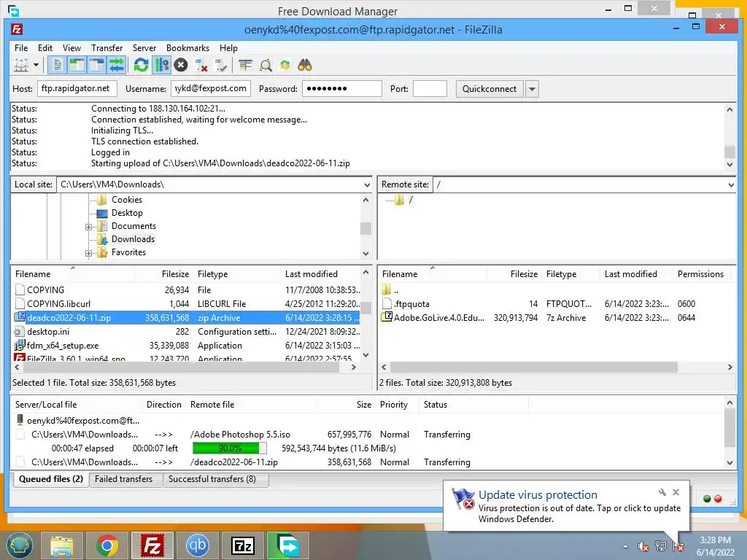The height and width of the screenshot is (560, 747).
Task: Sort remote files by Filetype column
Action: 561,274
